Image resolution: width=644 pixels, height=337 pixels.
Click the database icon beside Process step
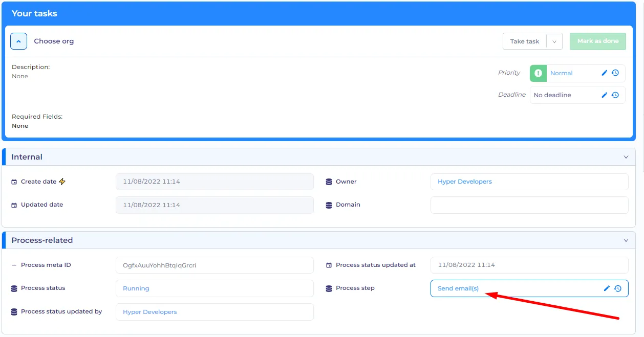coord(329,288)
